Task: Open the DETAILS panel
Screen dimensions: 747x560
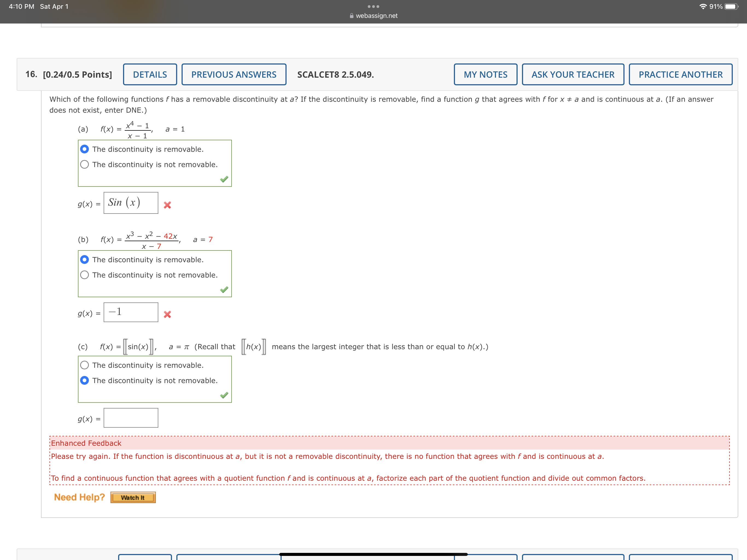Action: (150, 74)
